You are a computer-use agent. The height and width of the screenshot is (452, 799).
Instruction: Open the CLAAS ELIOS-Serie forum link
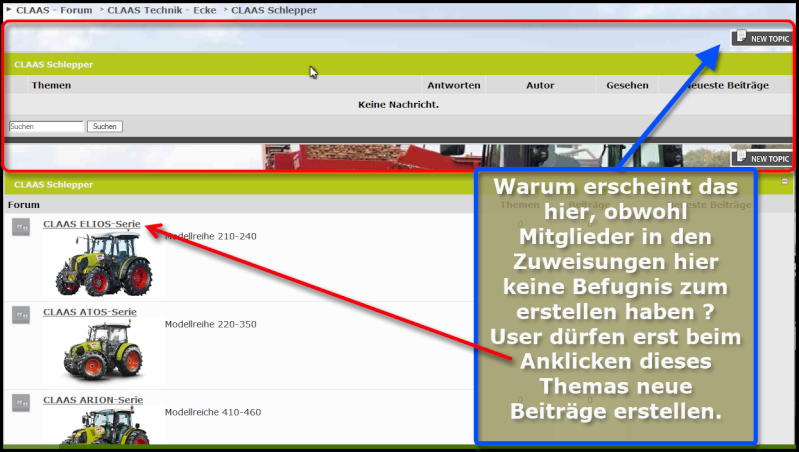92,224
